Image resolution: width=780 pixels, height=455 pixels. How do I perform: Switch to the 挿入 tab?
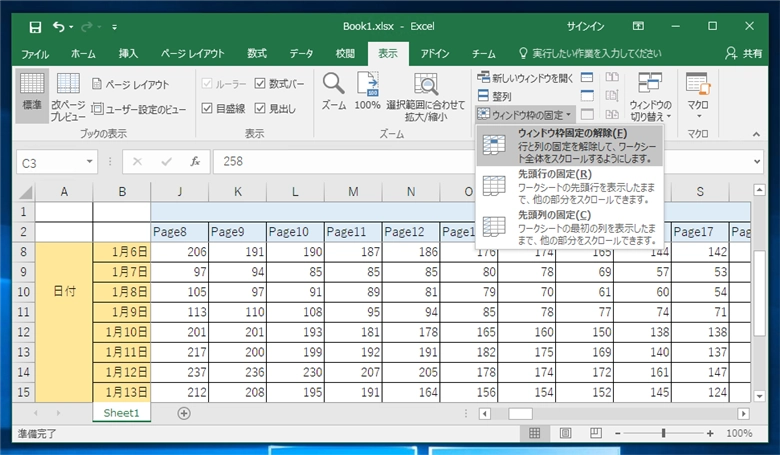click(x=128, y=54)
